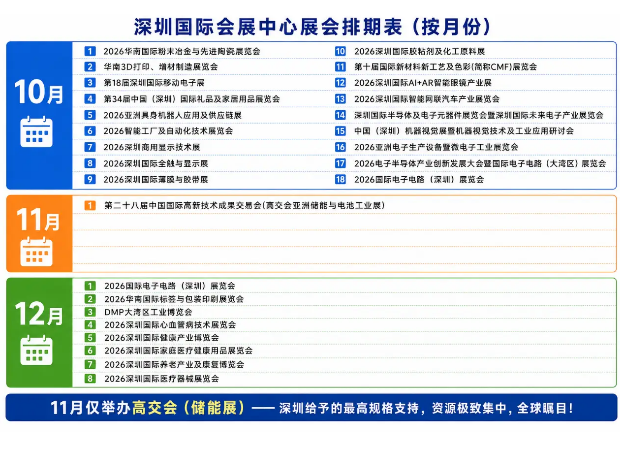Screen dimensions: 620x449
Task: Select 2026深圳国际胶粘剂及化工原料展
Action: pos(420,51)
